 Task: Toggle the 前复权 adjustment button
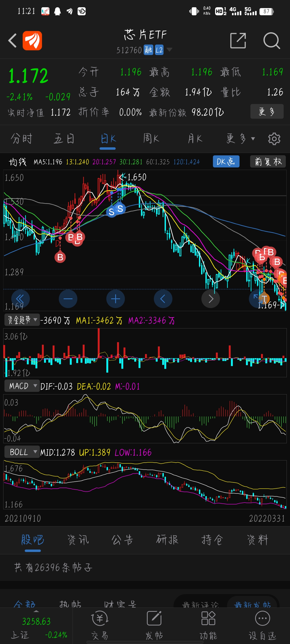(x=268, y=162)
